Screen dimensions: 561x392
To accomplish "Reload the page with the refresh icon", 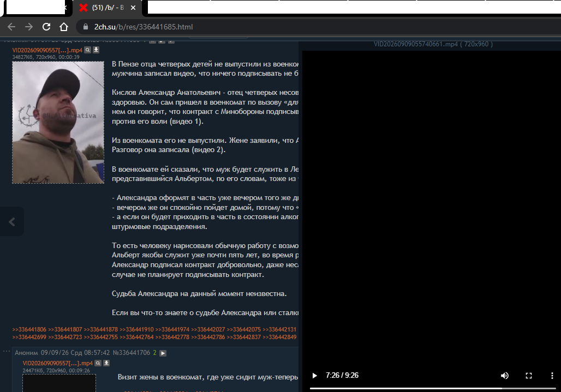I will pos(46,27).
